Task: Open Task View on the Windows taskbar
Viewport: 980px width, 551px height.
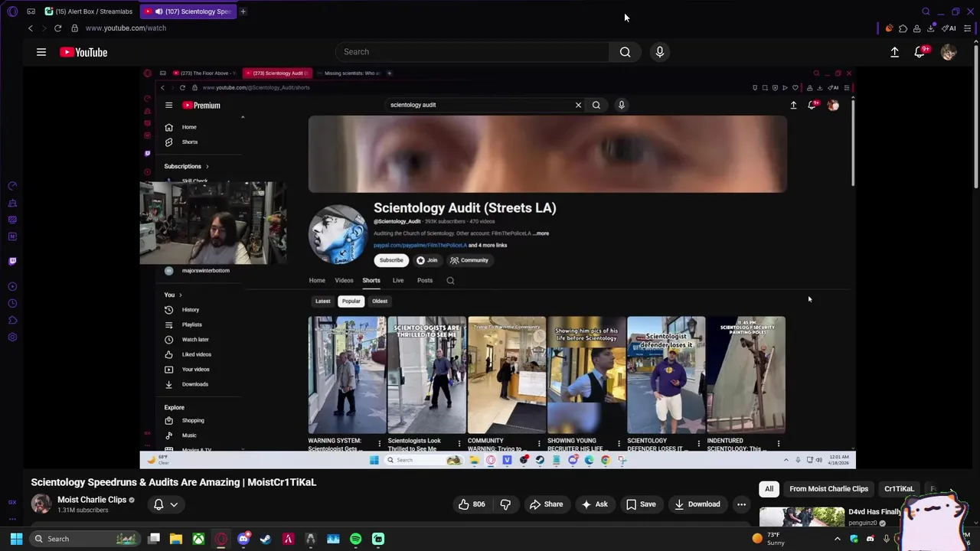Action: pyautogui.click(x=154, y=539)
